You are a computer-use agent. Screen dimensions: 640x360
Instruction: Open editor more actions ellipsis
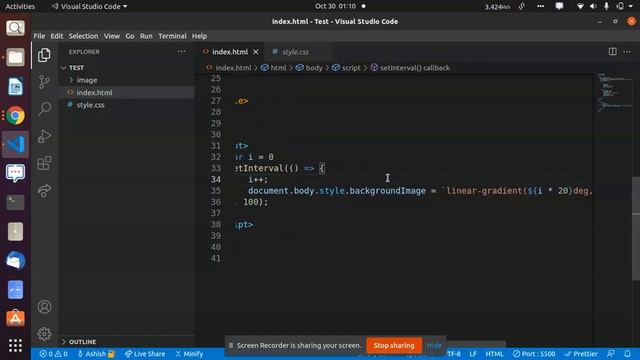tap(627, 52)
